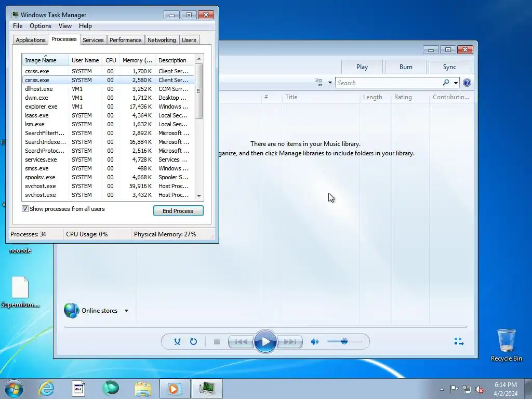This screenshot has height=399, width=532.
Task: Sort by the Length column header
Action: 375,97
